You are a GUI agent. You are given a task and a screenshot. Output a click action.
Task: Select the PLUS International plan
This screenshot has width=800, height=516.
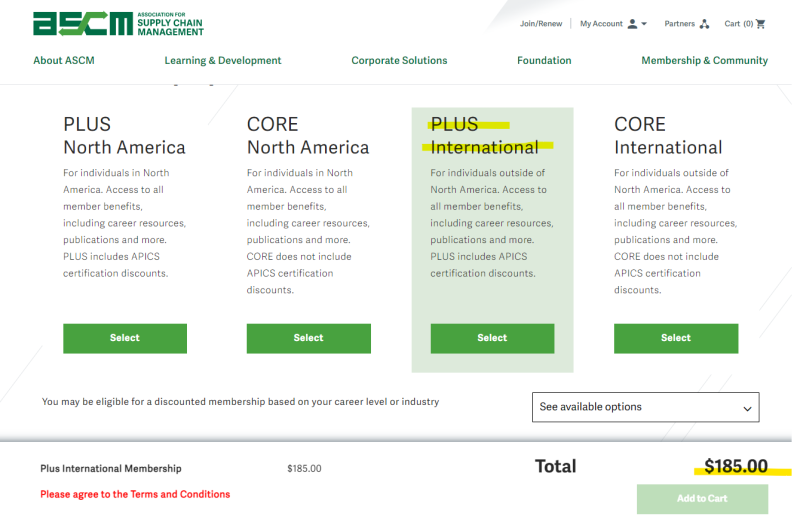(x=492, y=338)
